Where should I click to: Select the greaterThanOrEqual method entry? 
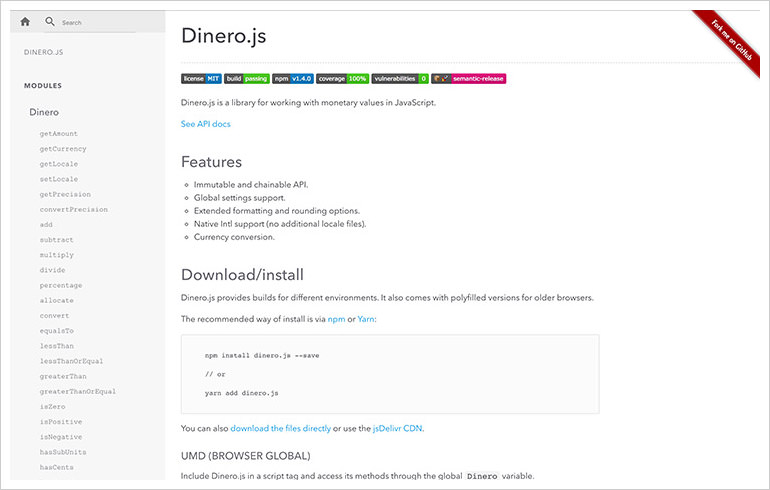78,392
